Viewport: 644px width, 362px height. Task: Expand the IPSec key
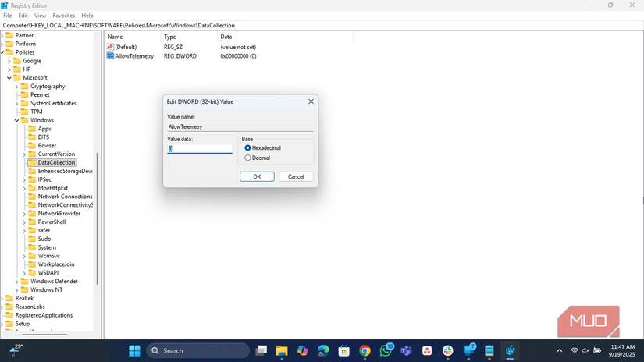(x=24, y=179)
